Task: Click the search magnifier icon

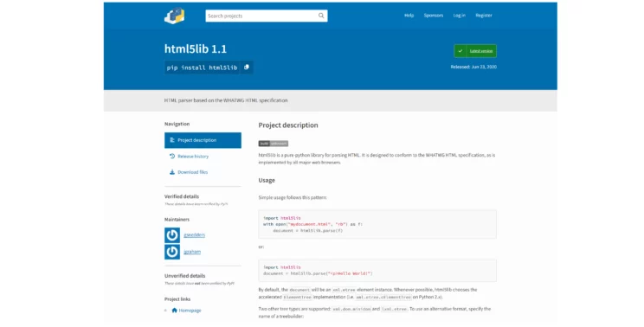Action: 321,16
